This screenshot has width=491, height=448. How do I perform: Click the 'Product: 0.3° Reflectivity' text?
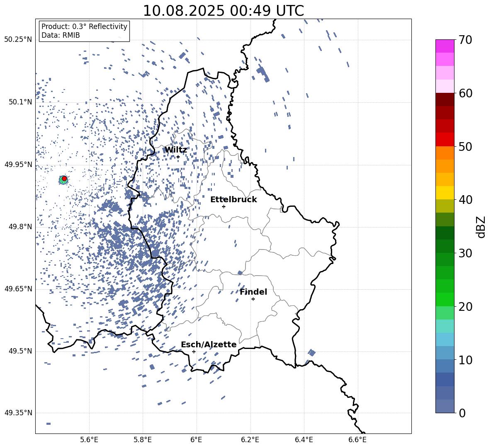(x=84, y=26)
